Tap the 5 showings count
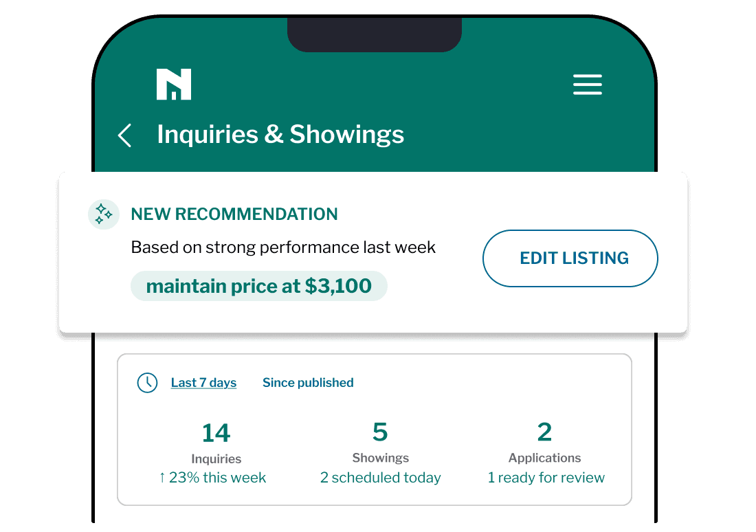The width and height of the screenshot is (756, 532). pyautogui.click(x=380, y=432)
